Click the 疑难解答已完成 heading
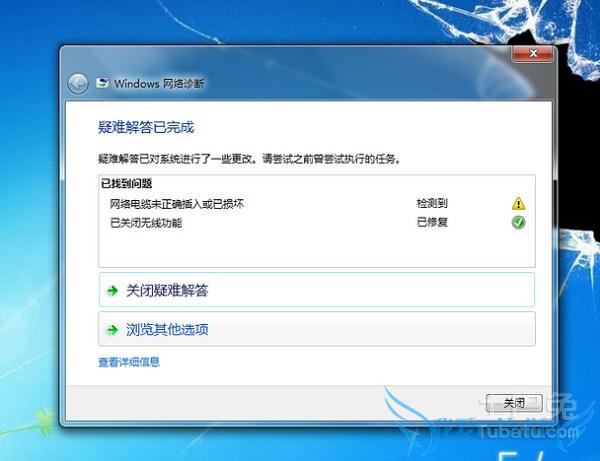The image size is (600, 461). pyautogui.click(x=146, y=127)
